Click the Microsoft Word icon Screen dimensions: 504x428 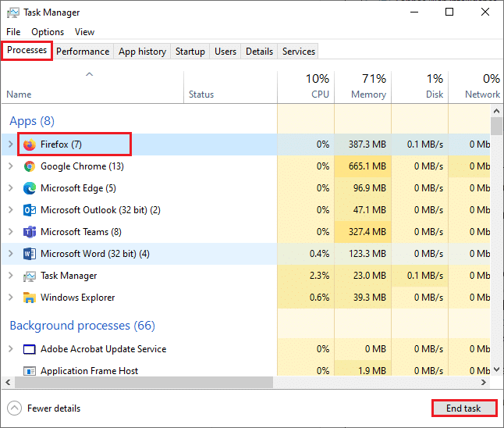30,254
